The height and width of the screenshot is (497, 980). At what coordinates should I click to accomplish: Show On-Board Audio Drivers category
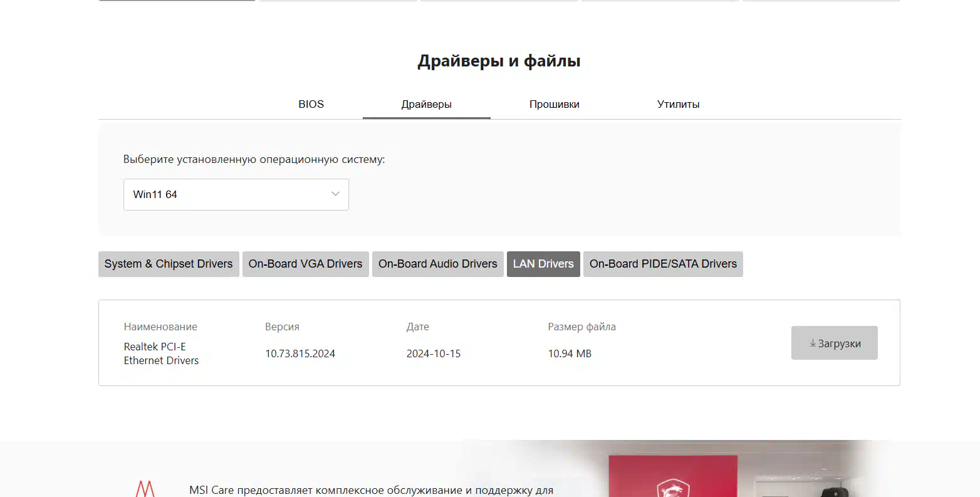point(437,264)
